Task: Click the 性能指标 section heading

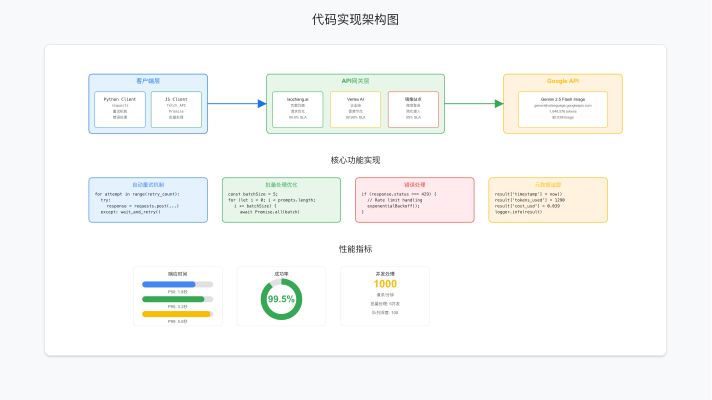Action: pos(355,249)
